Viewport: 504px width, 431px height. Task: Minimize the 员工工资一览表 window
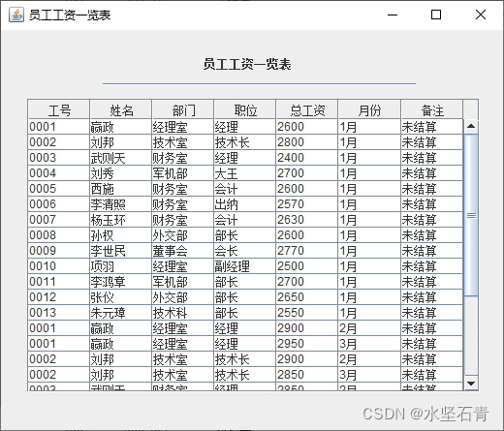coord(393,15)
